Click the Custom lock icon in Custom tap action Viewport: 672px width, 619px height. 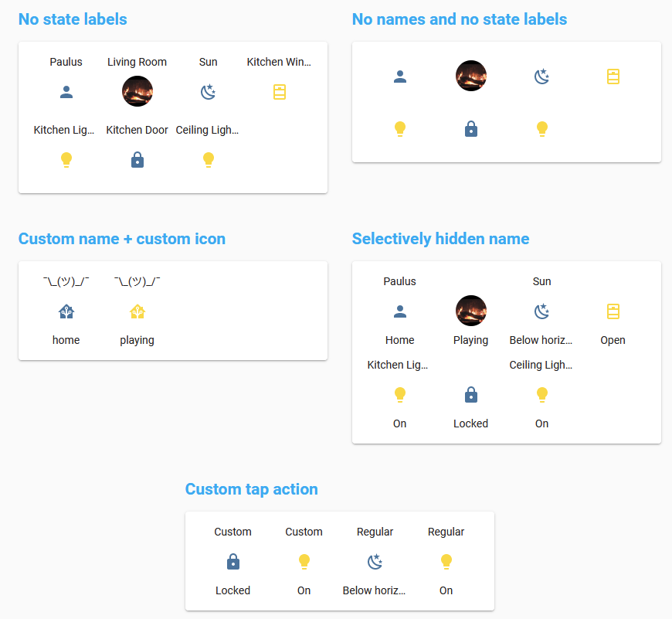pyautogui.click(x=233, y=562)
